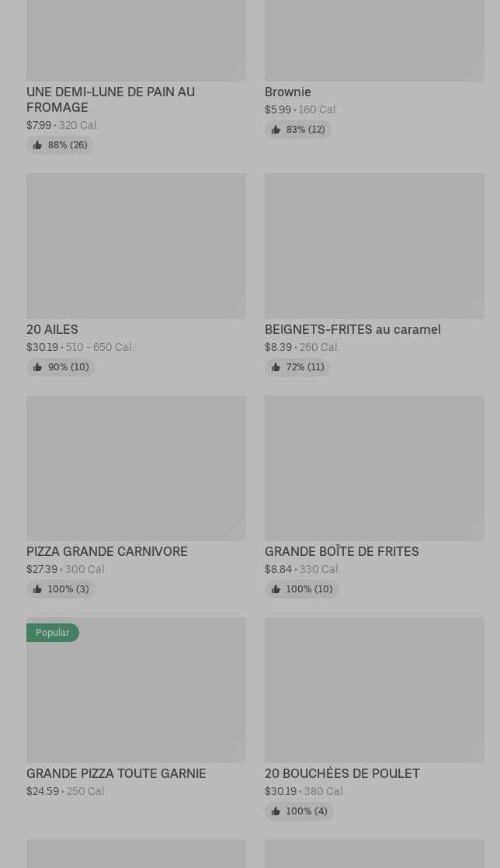
Task: Select the 20 AILES product image
Action: tap(136, 245)
